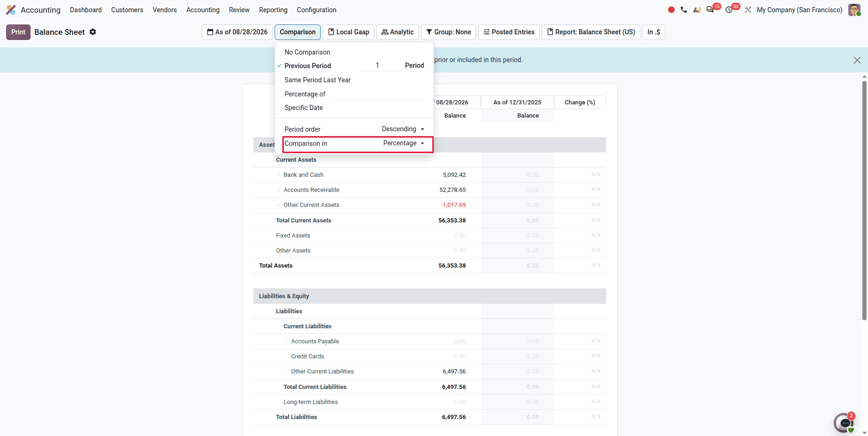This screenshot has height=436, width=868.
Task: Unfold the Accounts Receivable row arrow
Action: click(279, 190)
